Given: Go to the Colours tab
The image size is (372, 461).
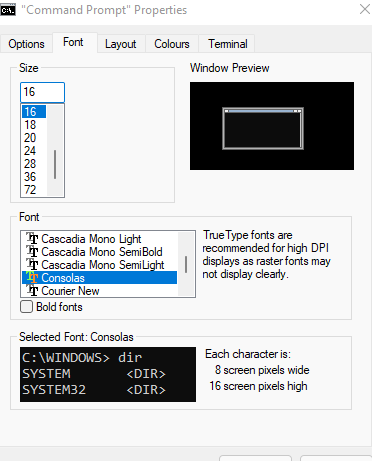Looking at the screenshot, I should 172,44.
